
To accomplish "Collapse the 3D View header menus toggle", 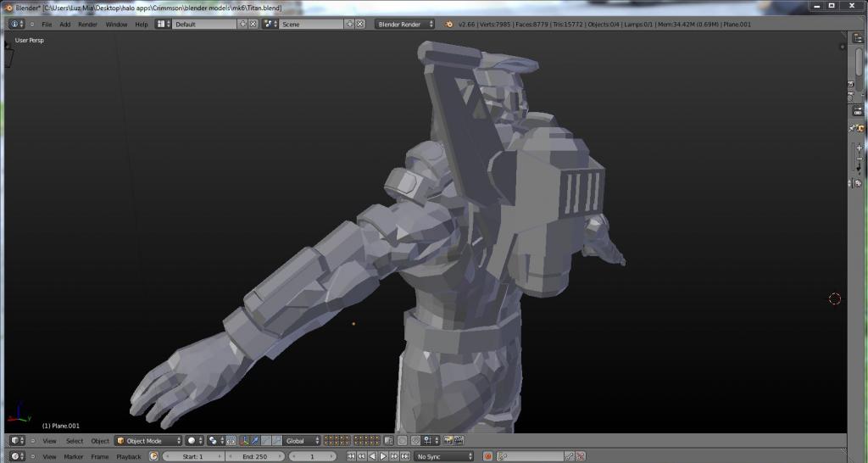I will (33, 441).
